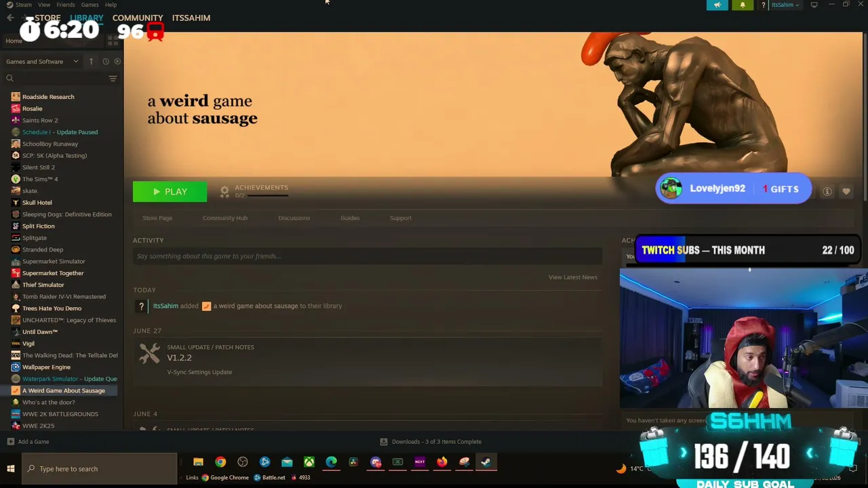Click the achievements gear badge icon
Image resolution: width=868 pixels, height=488 pixels.
click(x=224, y=192)
